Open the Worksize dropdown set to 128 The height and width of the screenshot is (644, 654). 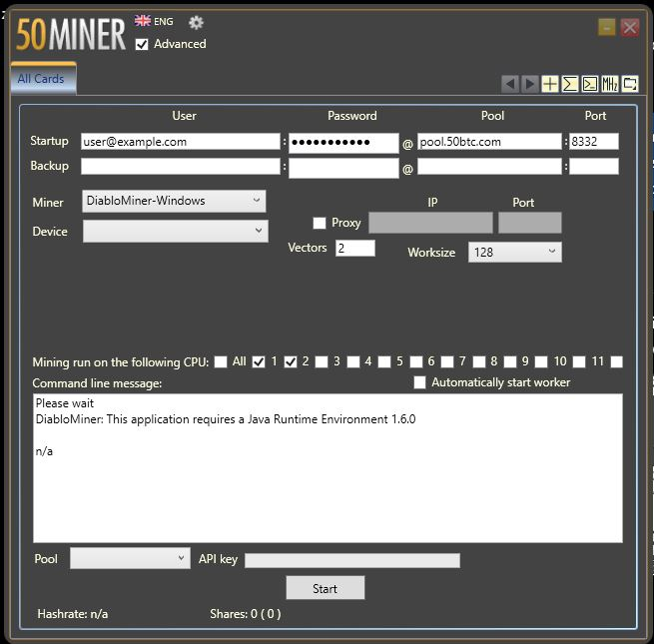click(x=514, y=252)
